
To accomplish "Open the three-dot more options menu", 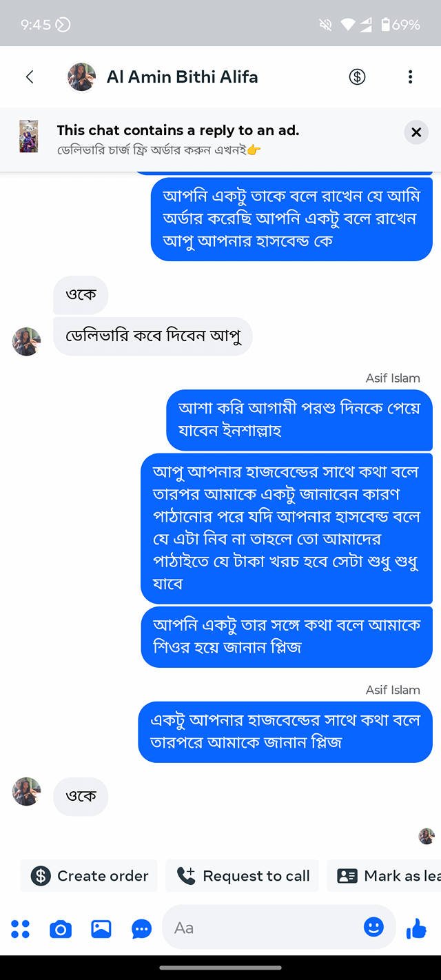I will click(x=410, y=76).
